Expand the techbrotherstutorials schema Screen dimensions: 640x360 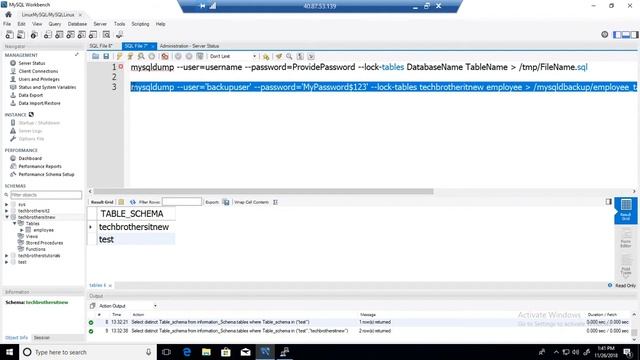click(7, 256)
